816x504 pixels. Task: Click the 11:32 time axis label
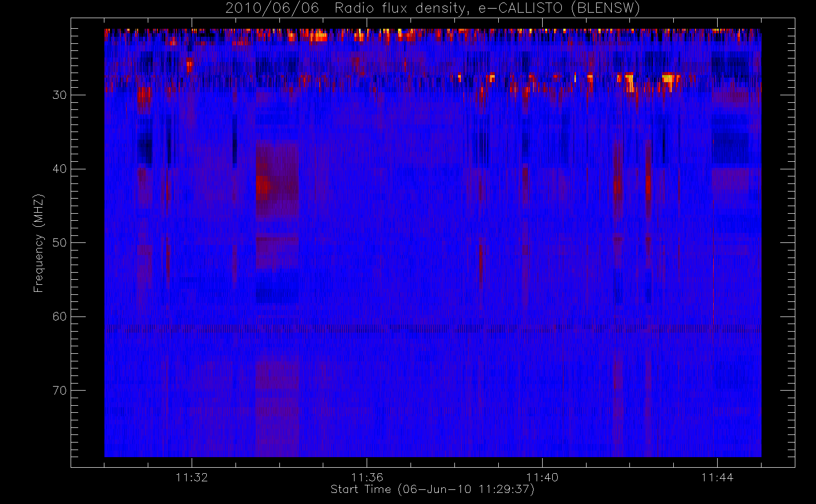tap(192, 477)
